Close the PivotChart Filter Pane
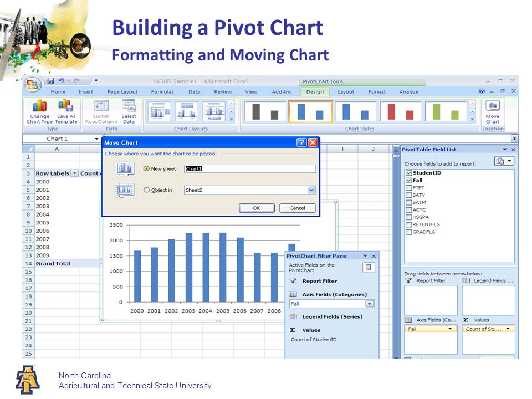 pyautogui.click(x=374, y=256)
